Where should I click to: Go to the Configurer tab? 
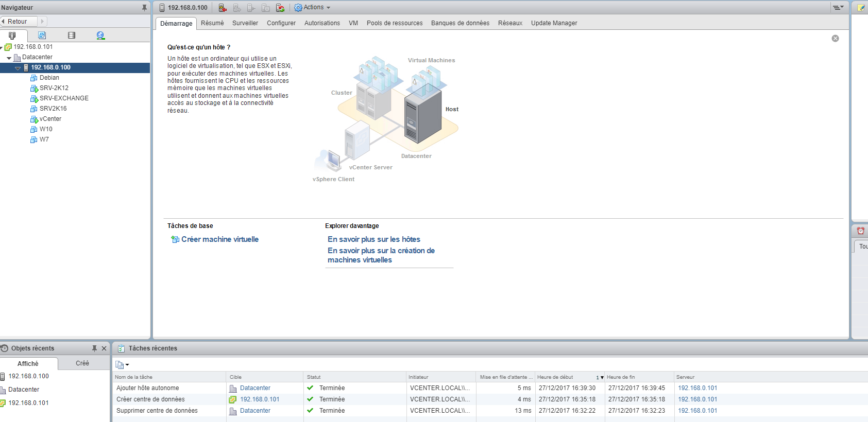point(281,23)
